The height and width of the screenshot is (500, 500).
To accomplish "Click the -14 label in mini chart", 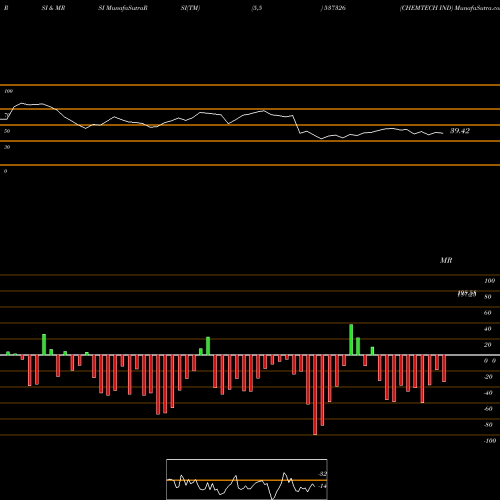I will tap(322, 486).
